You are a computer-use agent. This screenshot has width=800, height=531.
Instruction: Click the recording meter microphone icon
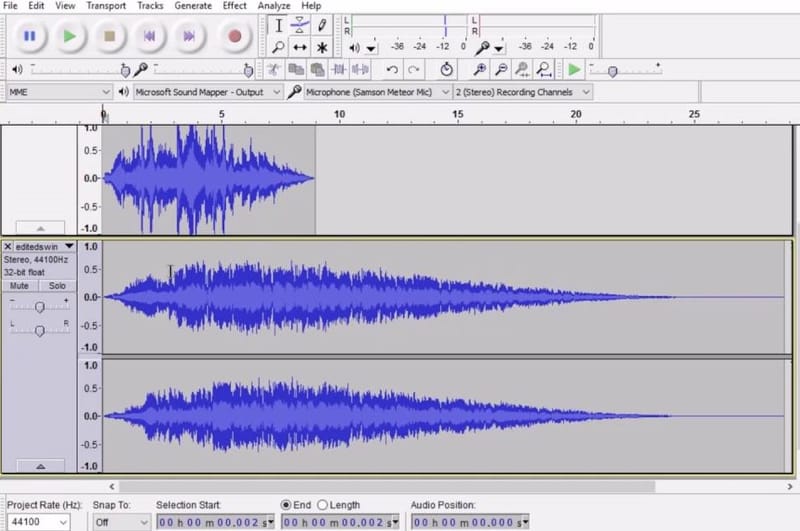(x=481, y=48)
